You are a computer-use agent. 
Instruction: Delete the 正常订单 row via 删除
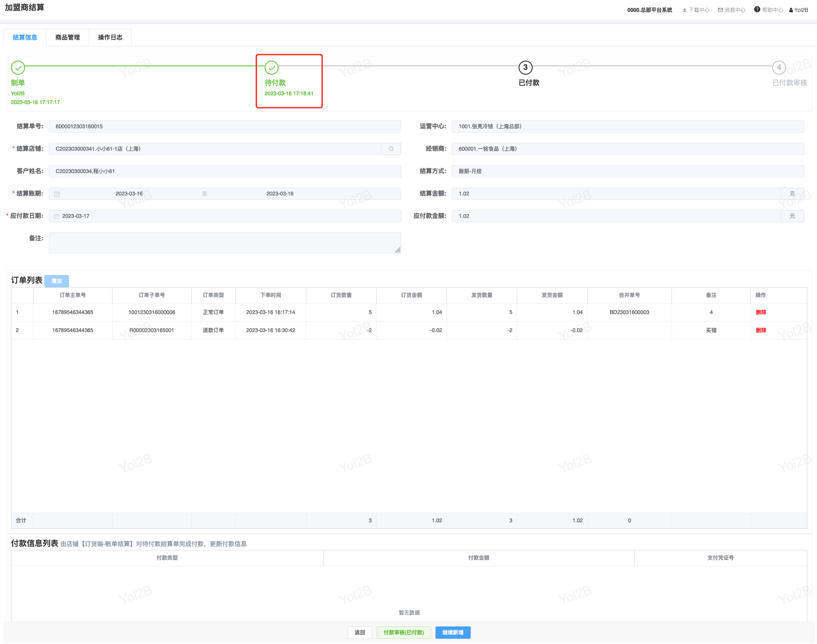761,312
